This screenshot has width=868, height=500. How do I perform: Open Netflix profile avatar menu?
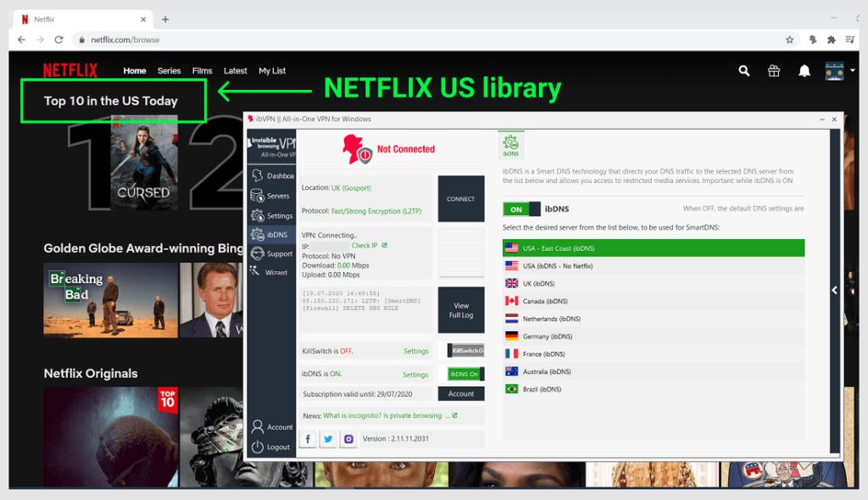835,71
